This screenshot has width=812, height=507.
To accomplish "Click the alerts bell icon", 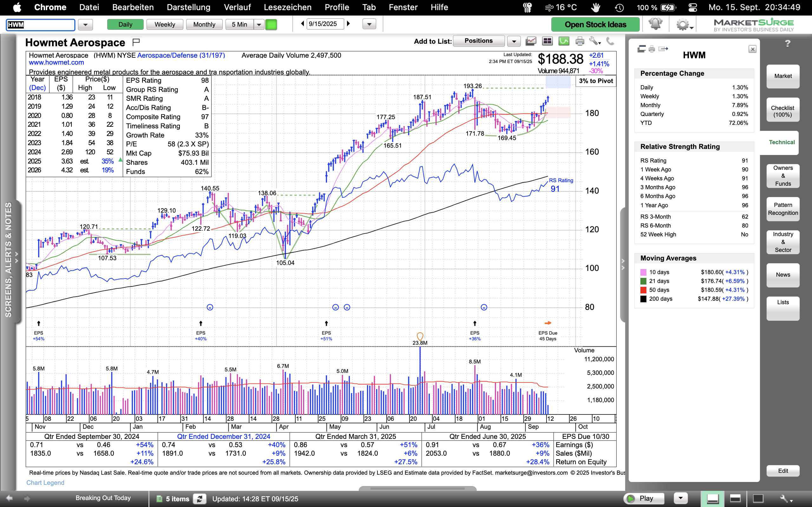I will click(655, 24).
